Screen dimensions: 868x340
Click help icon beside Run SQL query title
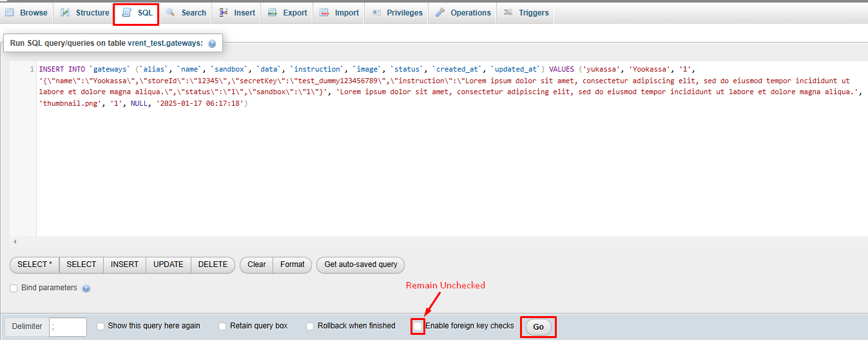click(x=212, y=44)
